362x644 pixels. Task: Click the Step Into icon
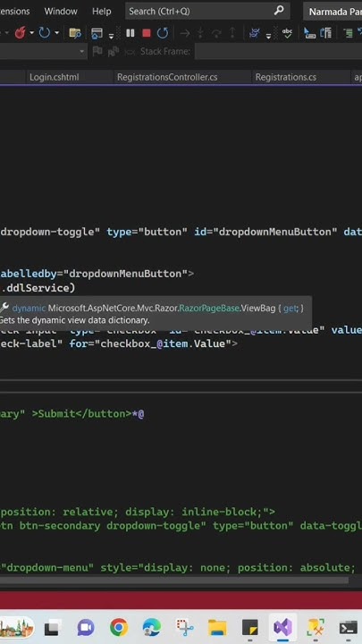tap(200, 33)
